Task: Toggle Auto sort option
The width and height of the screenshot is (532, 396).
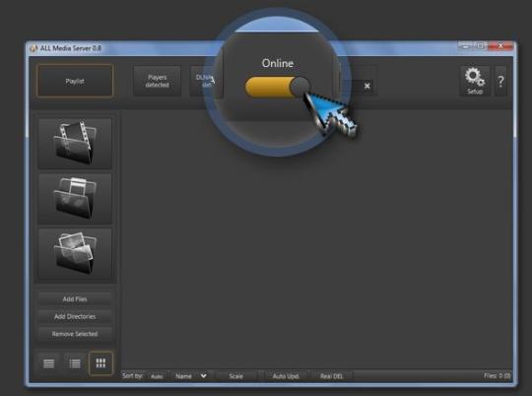Action: click(x=157, y=376)
